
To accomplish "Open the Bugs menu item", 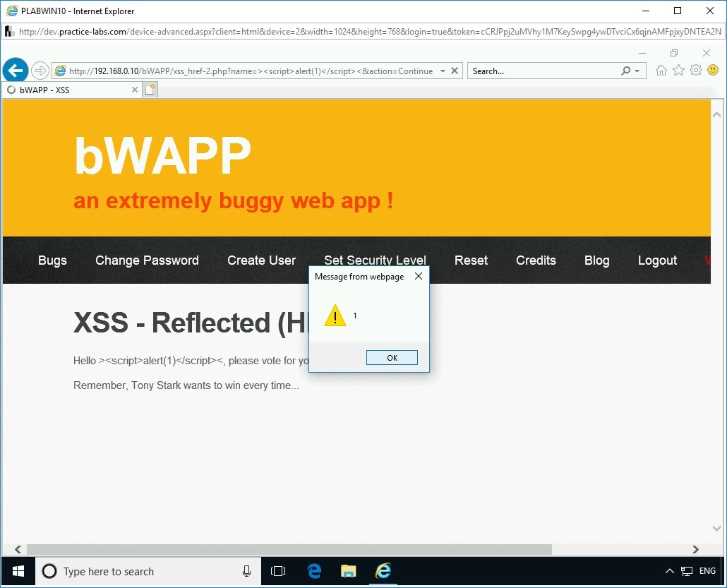I will pos(52,260).
